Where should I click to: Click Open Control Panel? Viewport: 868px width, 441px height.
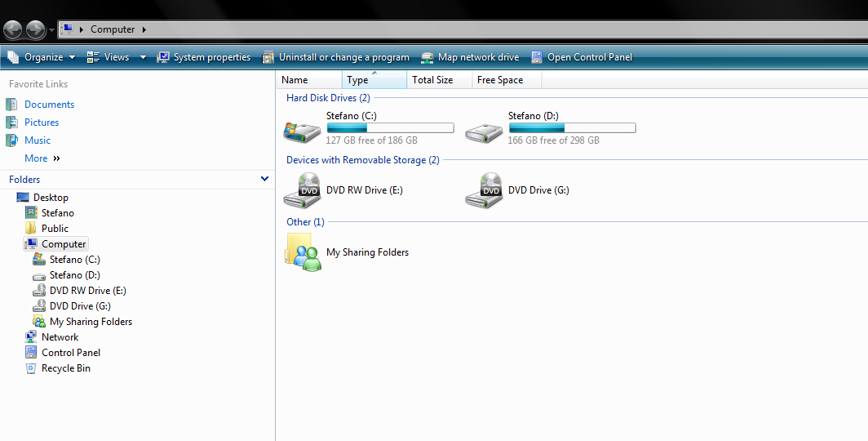point(581,57)
